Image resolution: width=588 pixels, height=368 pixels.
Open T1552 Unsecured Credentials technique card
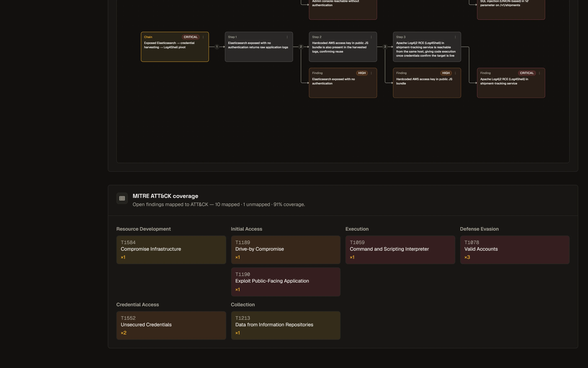(171, 325)
